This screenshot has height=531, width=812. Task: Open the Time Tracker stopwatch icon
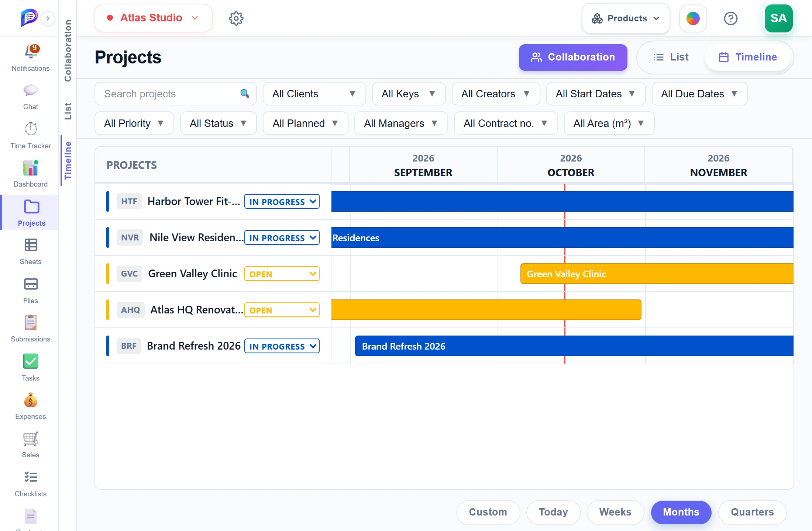click(x=31, y=129)
